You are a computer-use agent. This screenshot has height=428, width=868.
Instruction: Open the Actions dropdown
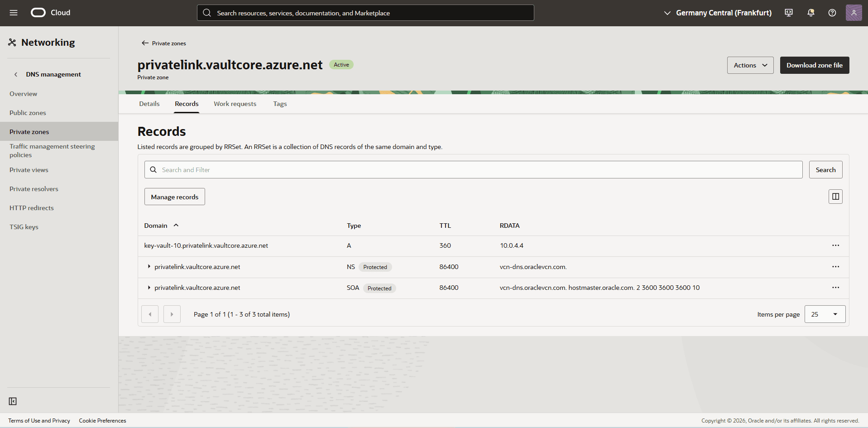pos(750,65)
